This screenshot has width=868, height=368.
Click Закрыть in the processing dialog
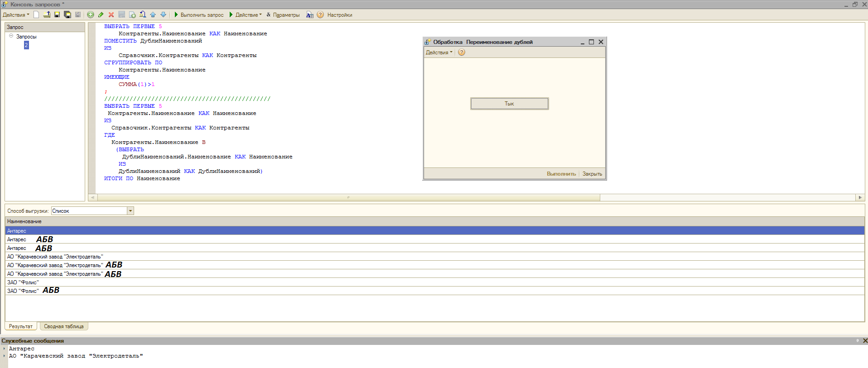tap(592, 174)
